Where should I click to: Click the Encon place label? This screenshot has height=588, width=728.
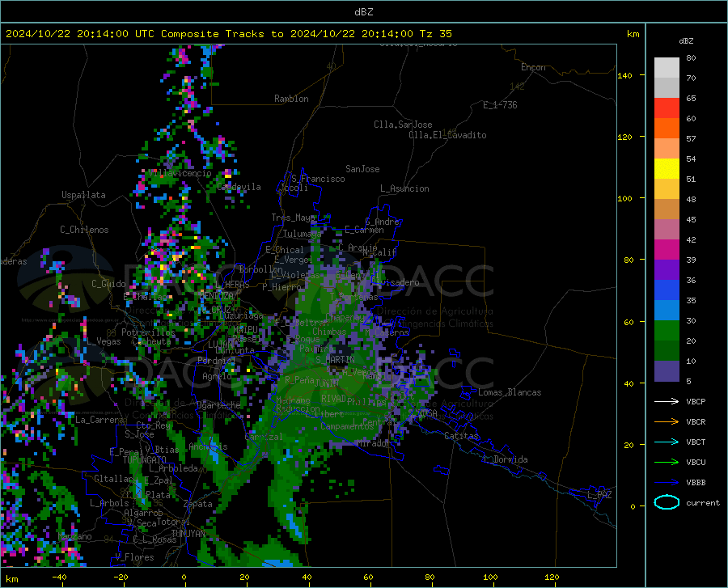pyautogui.click(x=533, y=67)
